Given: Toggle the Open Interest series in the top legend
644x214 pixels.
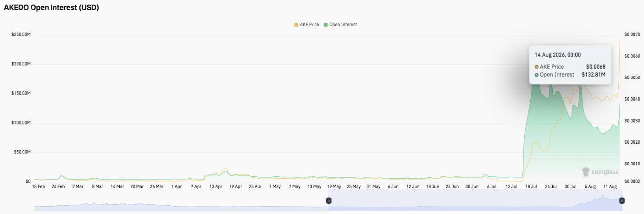Looking at the screenshot, I should tap(340, 25).
